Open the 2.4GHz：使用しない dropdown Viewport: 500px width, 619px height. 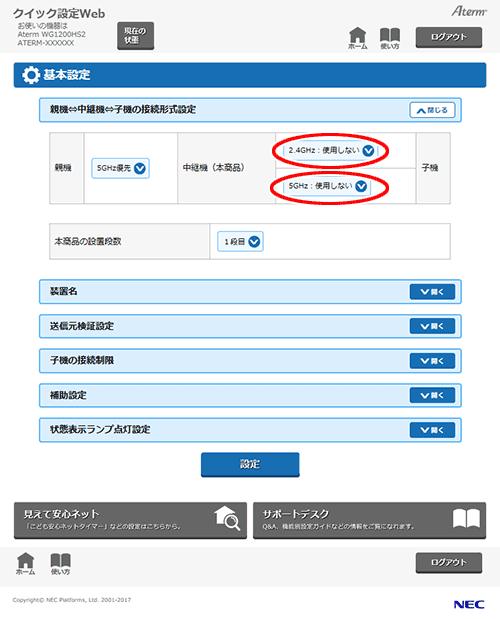[x=330, y=150]
